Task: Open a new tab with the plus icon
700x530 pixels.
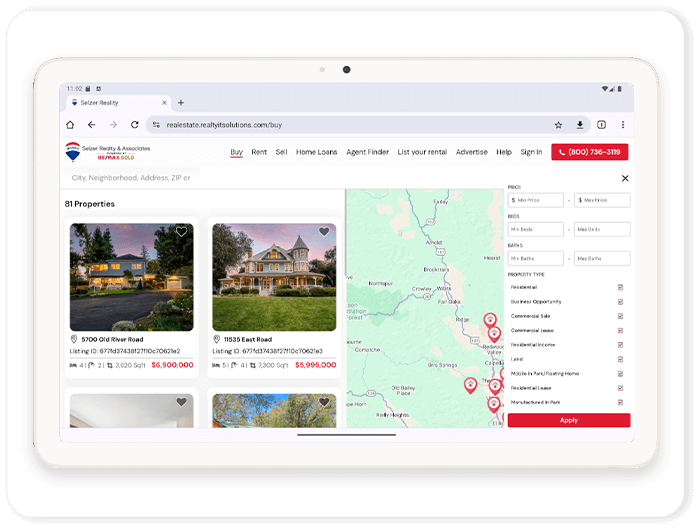Action: pos(181,103)
